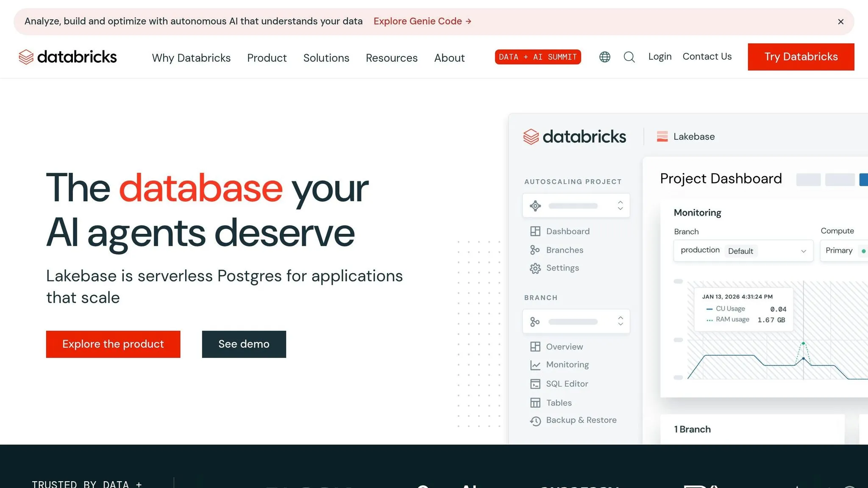Open the Product menu
This screenshot has height=488, width=868.
[x=267, y=58]
